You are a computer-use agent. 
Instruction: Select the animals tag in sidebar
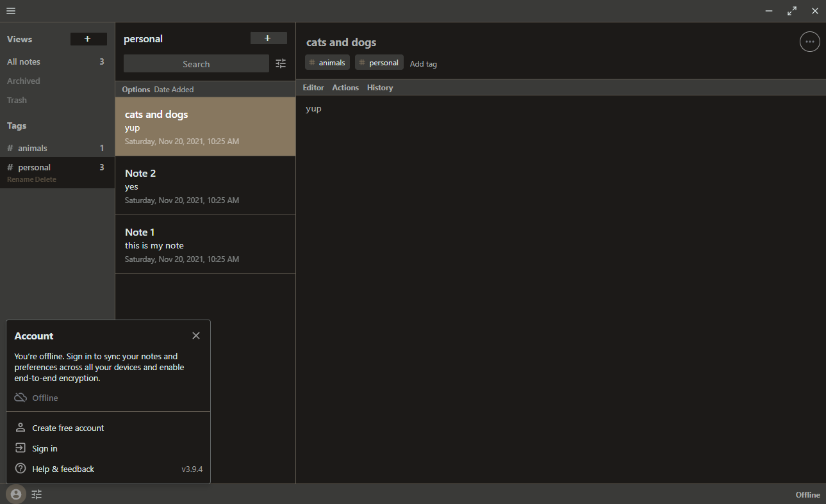pyautogui.click(x=33, y=148)
